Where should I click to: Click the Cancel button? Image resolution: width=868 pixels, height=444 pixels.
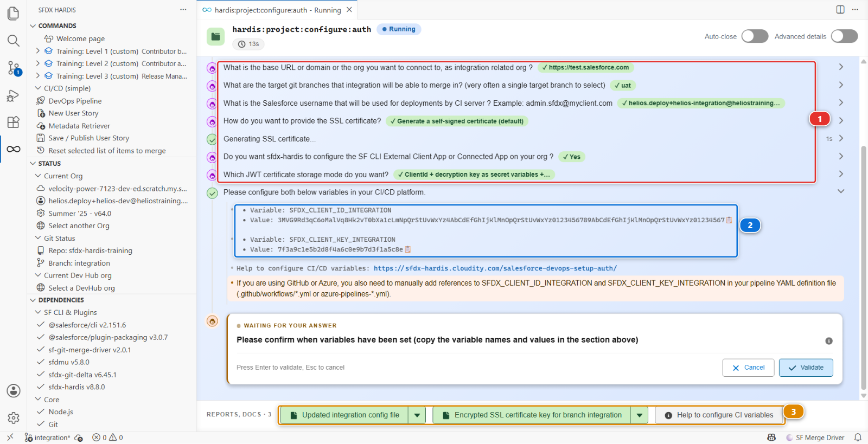[748, 368]
